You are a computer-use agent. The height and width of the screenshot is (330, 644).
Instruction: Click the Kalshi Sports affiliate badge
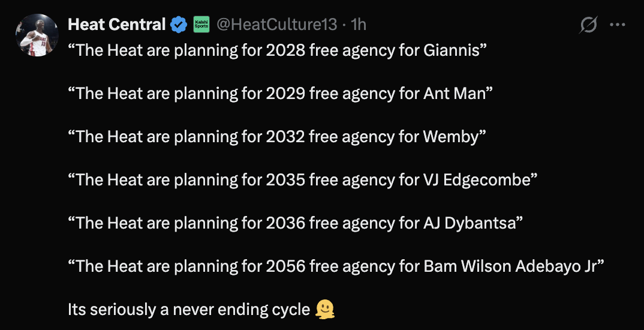(201, 25)
